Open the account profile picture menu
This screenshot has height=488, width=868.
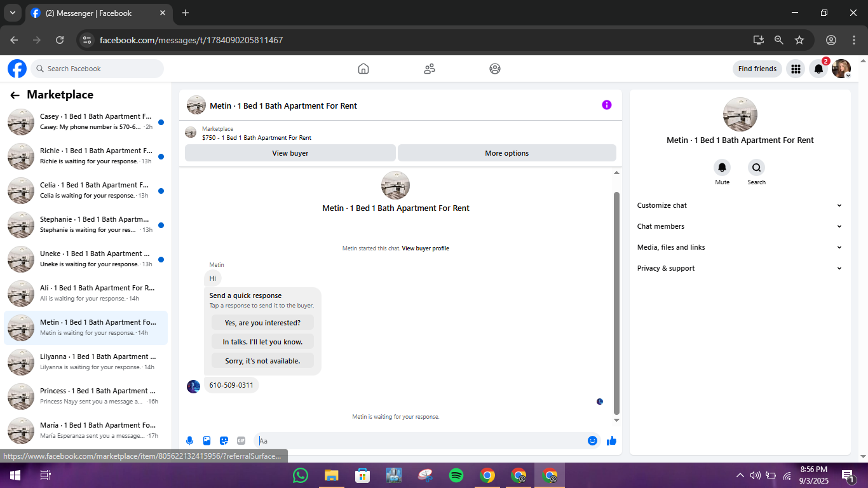pos(841,69)
